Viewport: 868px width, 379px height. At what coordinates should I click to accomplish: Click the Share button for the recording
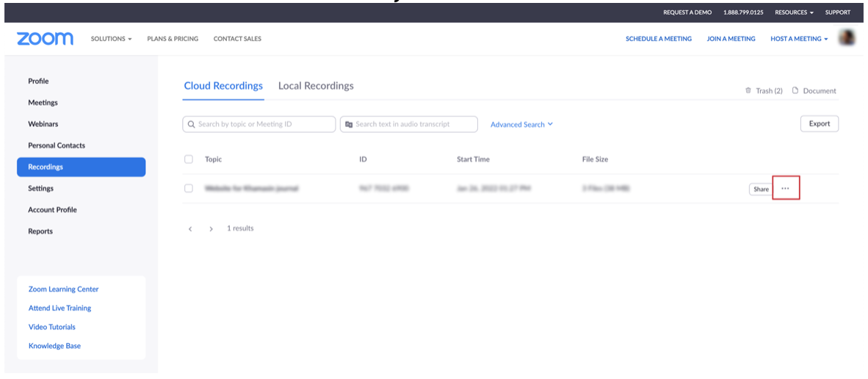762,189
